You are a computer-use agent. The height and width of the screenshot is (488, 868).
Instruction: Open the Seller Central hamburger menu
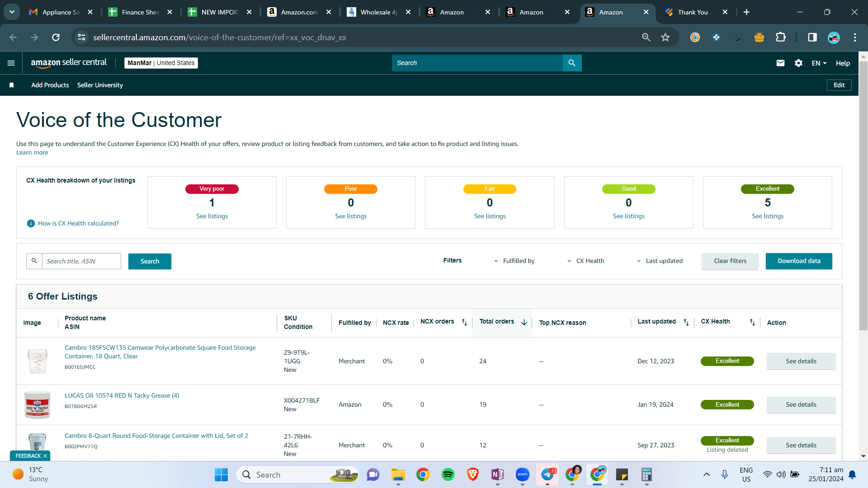coord(11,63)
